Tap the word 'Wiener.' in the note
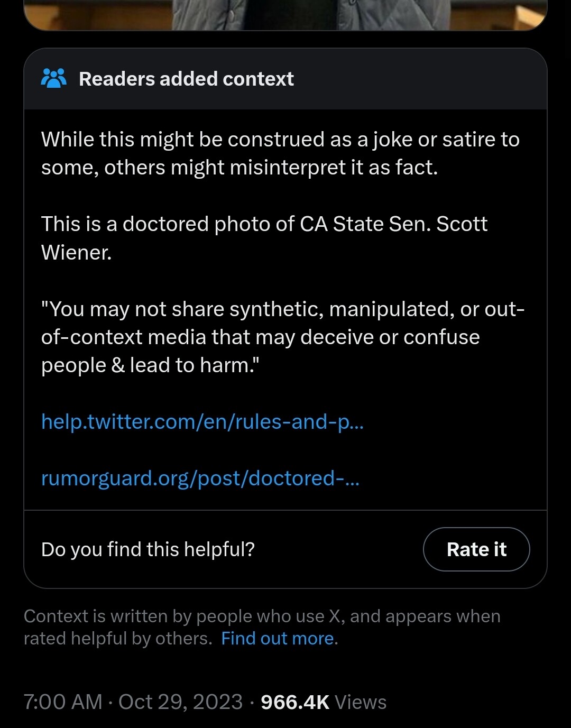The height and width of the screenshot is (728, 571). (77, 252)
